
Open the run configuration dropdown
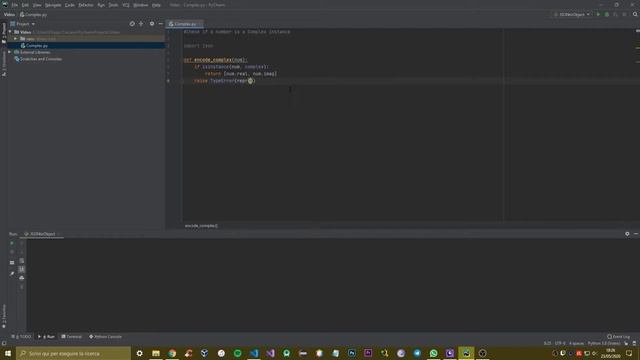(x=572, y=15)
